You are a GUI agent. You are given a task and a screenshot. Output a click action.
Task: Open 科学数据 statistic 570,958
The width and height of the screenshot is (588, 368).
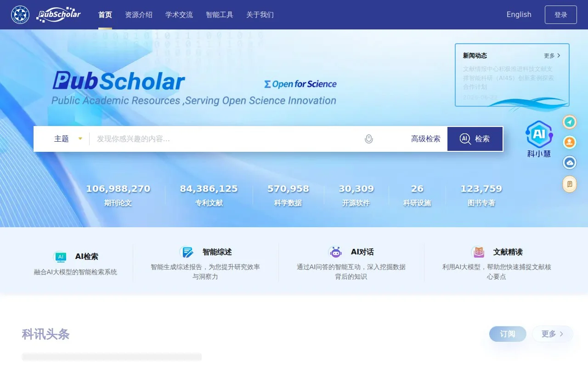pyautogui.click(x=288, y=195)
